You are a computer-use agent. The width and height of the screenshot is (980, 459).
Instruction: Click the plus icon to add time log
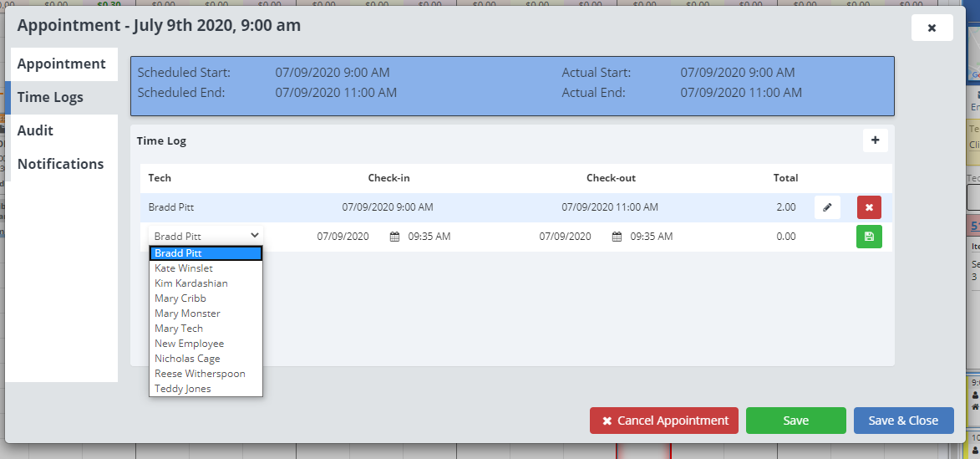point(875,140)
